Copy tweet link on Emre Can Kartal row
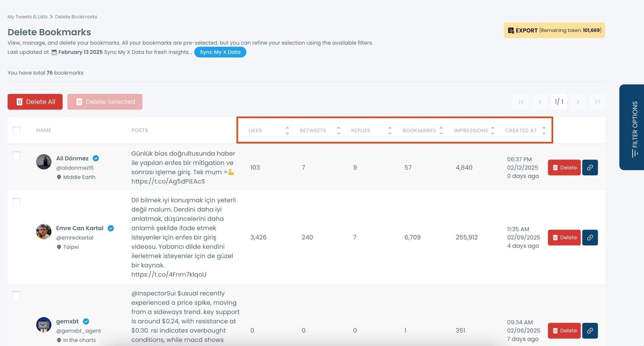644x346 pixels. click(590, 237)
